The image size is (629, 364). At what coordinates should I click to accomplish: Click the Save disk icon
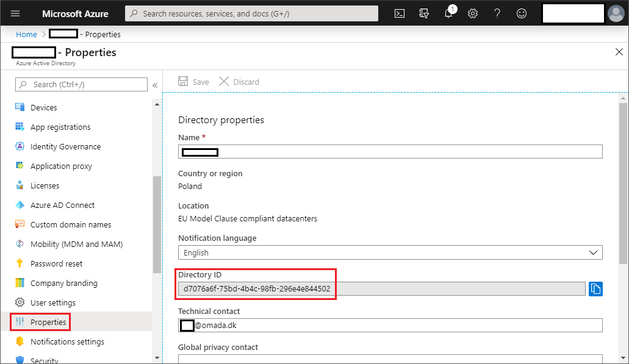pos(183,81)
